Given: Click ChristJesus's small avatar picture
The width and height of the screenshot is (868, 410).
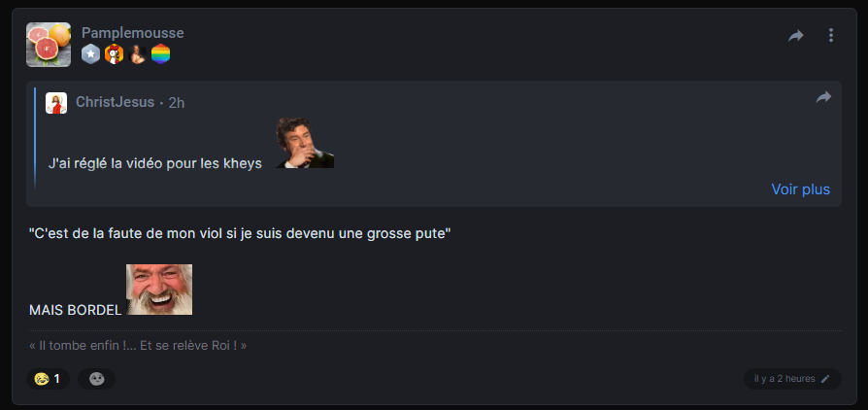Looking at the screenshot, I should 56,103.
